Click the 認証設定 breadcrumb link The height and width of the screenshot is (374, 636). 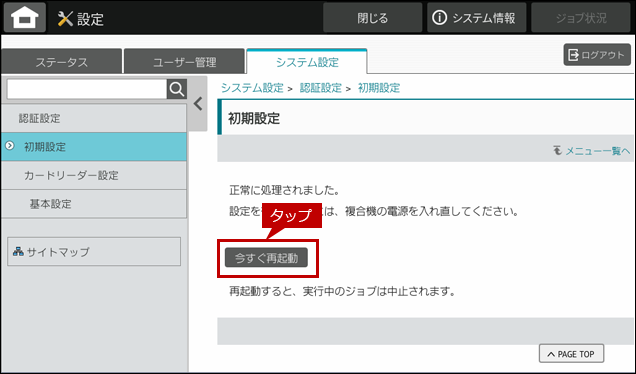[x=320, y=88]
